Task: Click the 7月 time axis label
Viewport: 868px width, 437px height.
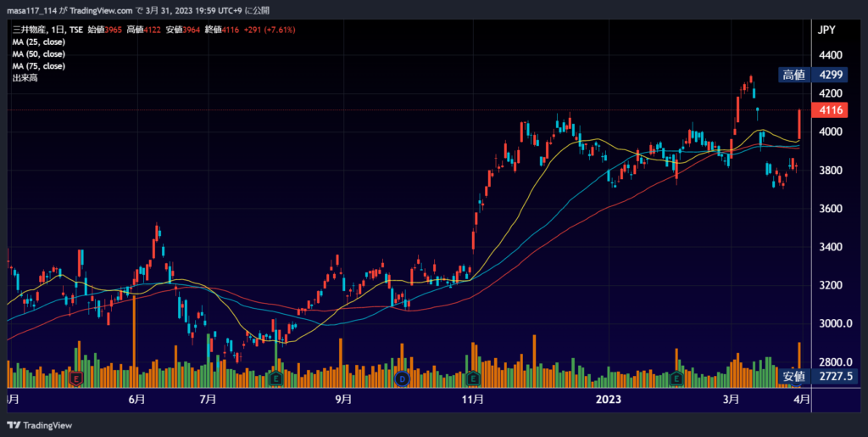Action: (207, 400)
